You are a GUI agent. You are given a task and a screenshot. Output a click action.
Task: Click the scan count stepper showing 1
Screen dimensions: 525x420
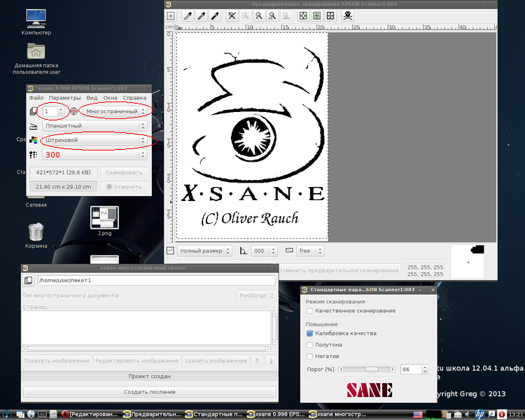(54, 111)
